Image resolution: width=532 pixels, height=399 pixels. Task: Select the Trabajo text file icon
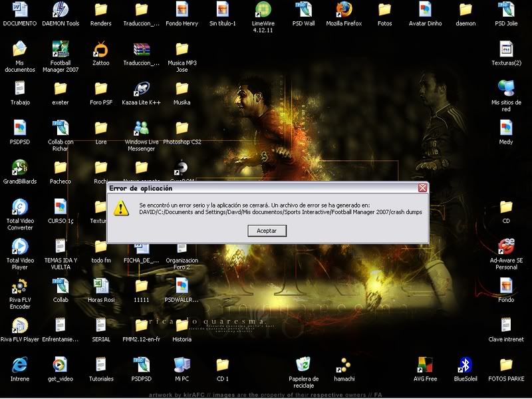click(x=20, y=88)
